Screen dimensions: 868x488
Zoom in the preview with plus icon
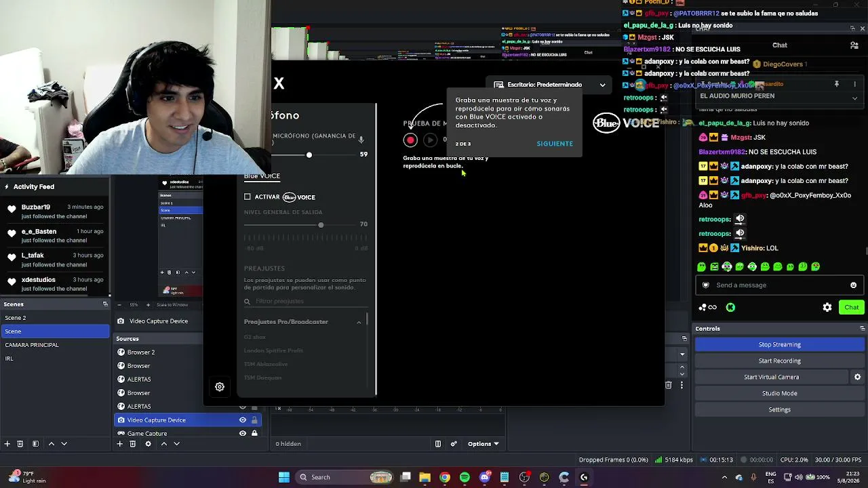pyautogui.click(x=149, y=305)
